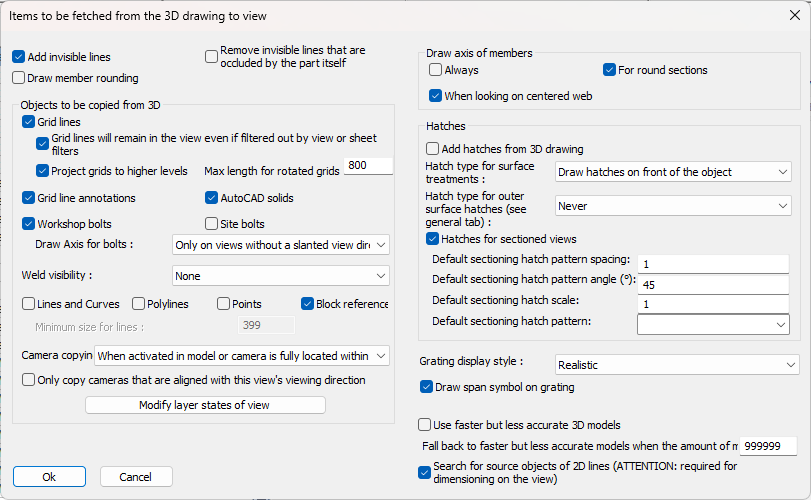Toggle Add invisible lines checkbox
Screen dimensions: 811x500
coord(19,57)
